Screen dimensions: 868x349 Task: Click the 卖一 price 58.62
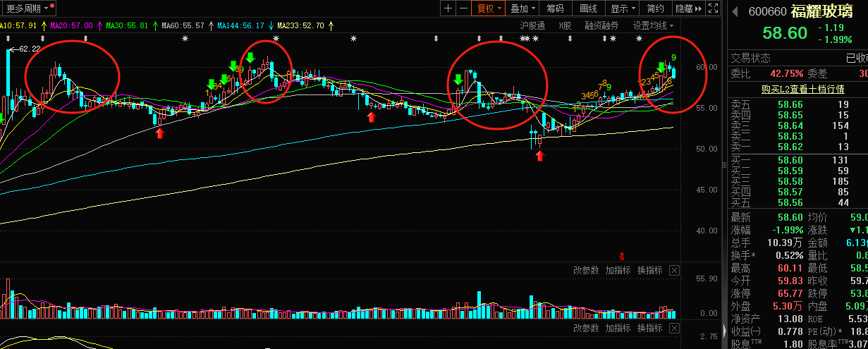click(x=790, y=146)
